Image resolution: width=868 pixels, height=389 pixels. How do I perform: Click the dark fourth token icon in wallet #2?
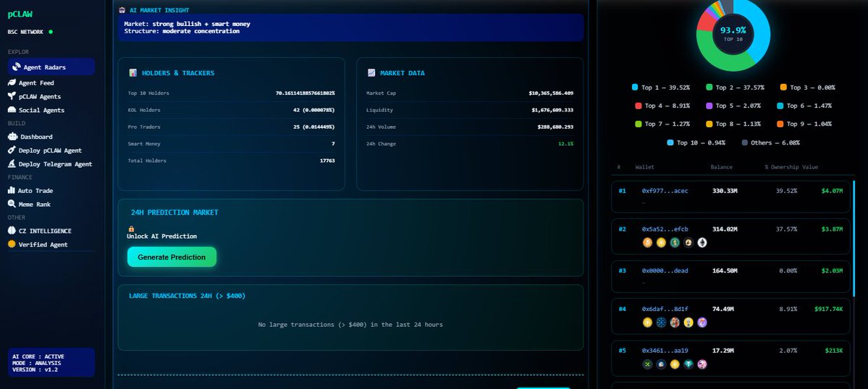(x=688, y=242)
